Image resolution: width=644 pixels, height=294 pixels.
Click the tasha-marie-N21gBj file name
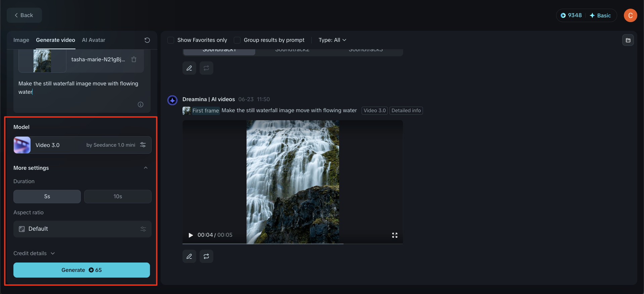pos(98,60)
